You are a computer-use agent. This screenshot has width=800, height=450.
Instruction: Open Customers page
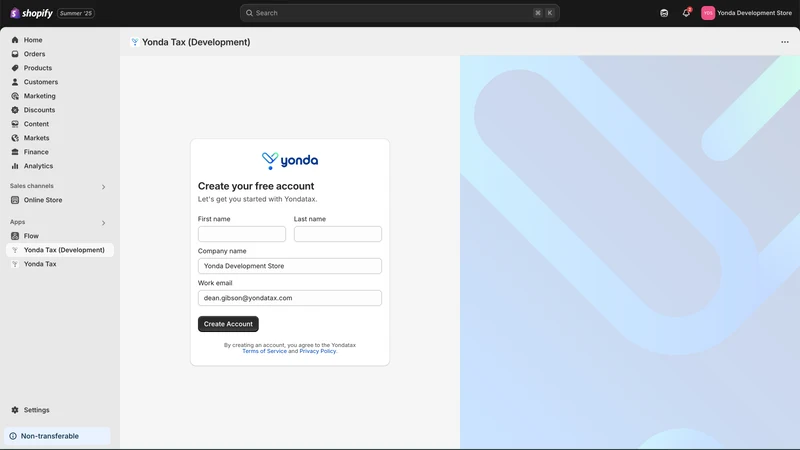pos(60,82)
